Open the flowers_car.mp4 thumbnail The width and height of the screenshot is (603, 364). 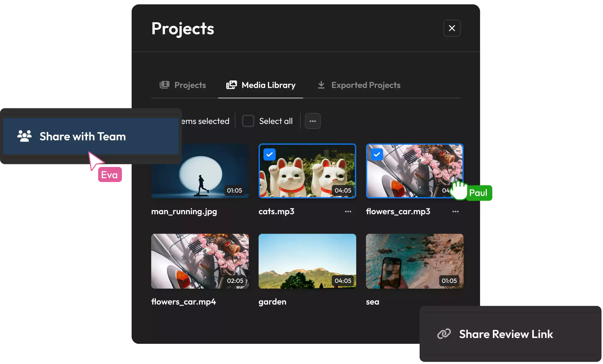200,261
